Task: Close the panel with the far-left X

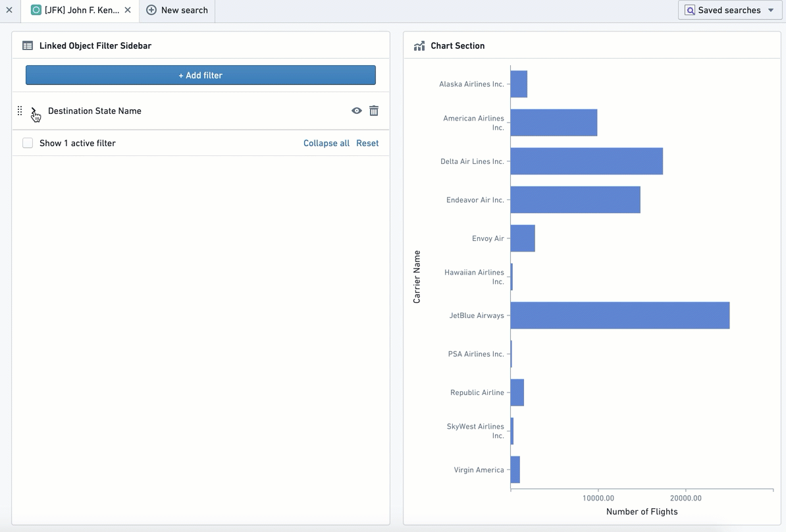Action: 9,10
